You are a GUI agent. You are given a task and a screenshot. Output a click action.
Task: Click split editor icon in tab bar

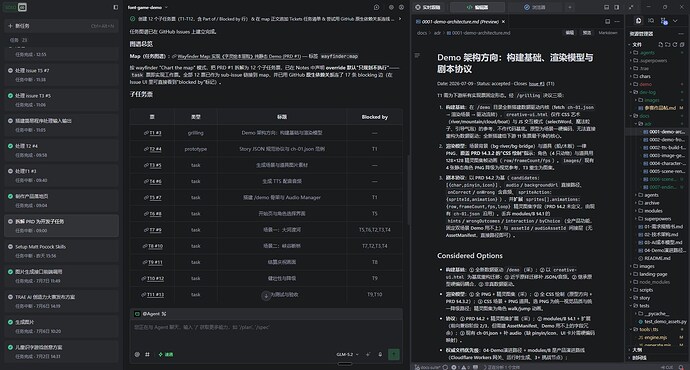[608, 22]
